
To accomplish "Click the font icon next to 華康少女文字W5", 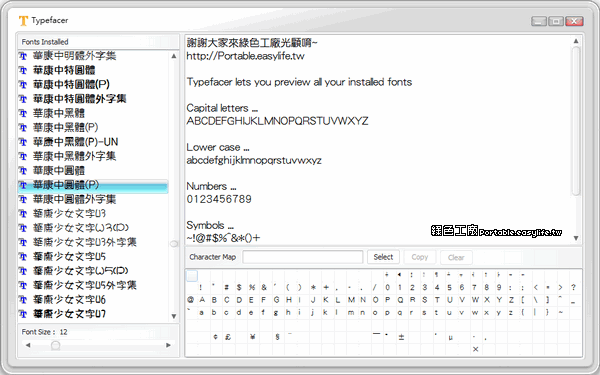I will pos(23,257).
